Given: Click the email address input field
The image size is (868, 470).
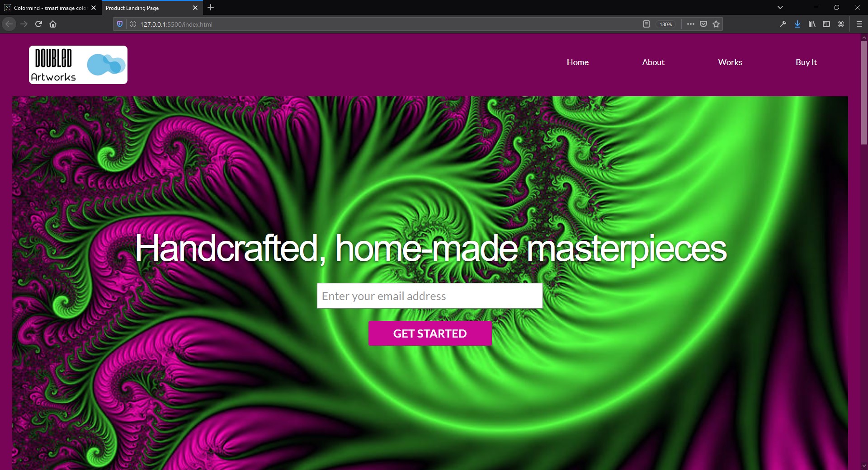Looking at the screenshot, I should (429, 296).
